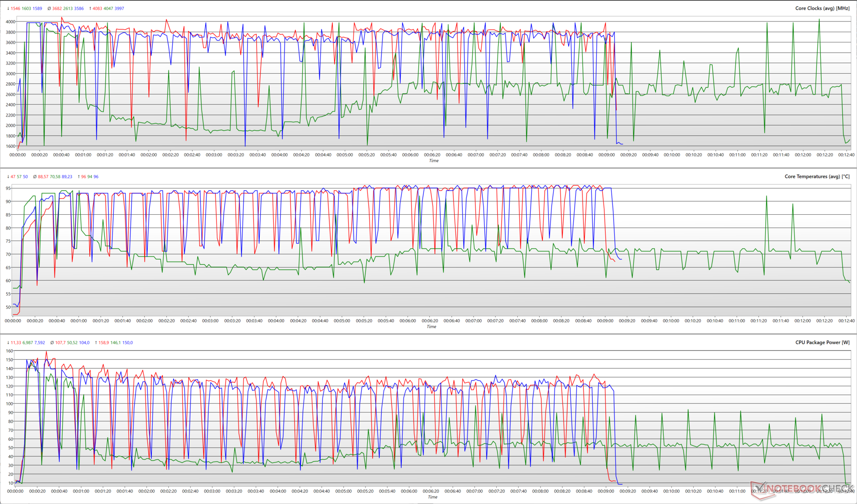Click the minimum arrow in CPU Package Power legend
This screenshot has height=504, width=857.
point(8,343)
